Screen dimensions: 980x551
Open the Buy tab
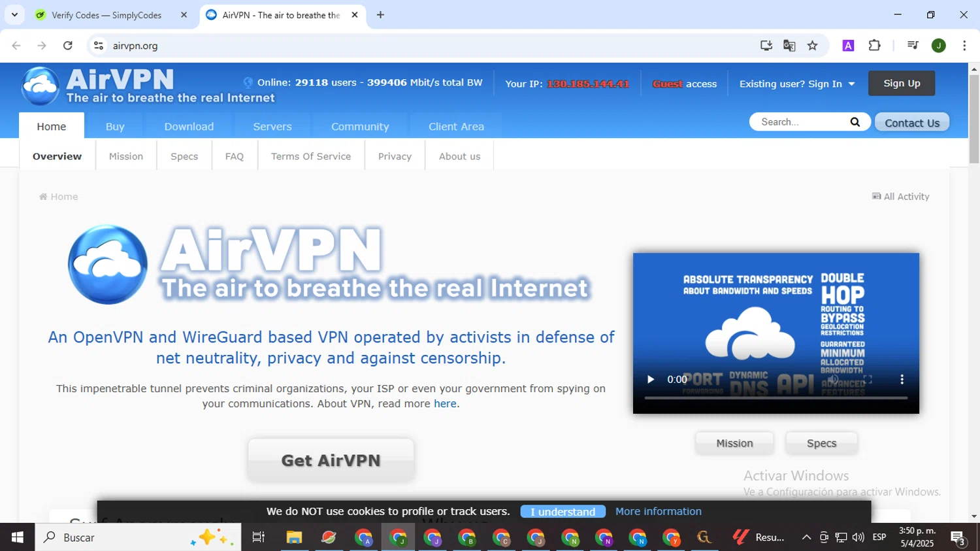click(x=115, y=126)
